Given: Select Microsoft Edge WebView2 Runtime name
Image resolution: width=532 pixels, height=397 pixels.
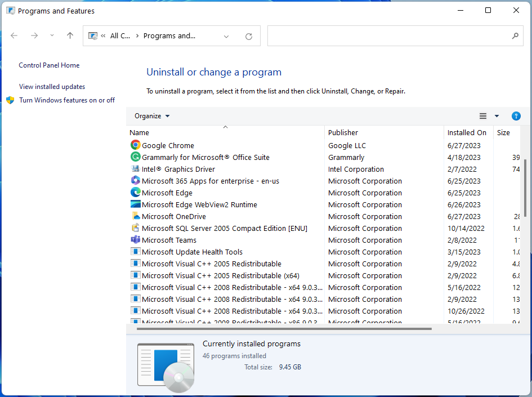Looking at the screenshot, I should (x=199, y=204).
